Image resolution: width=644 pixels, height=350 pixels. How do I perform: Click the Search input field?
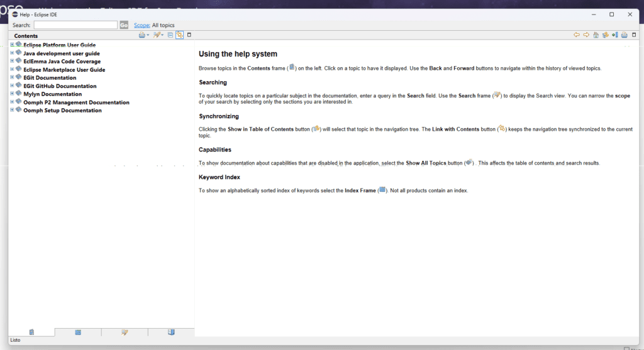click(x=75, y=25)
